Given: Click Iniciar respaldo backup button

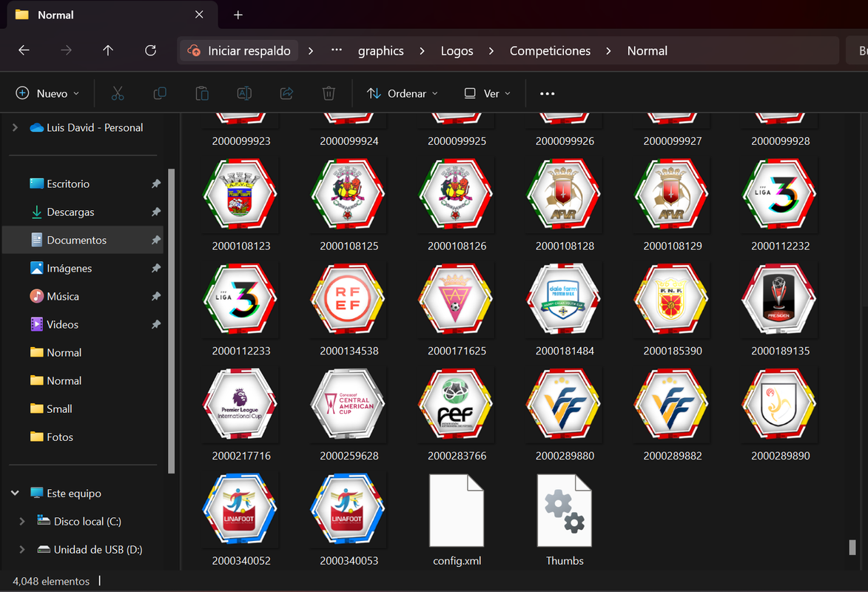Looking at the screenshot, I should tap(239, 51).
